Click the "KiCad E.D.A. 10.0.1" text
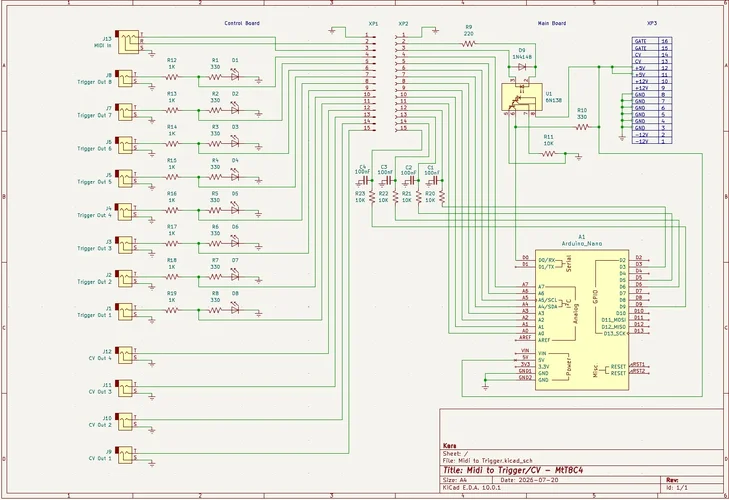The image size is (729, 500). coord(472,487)
